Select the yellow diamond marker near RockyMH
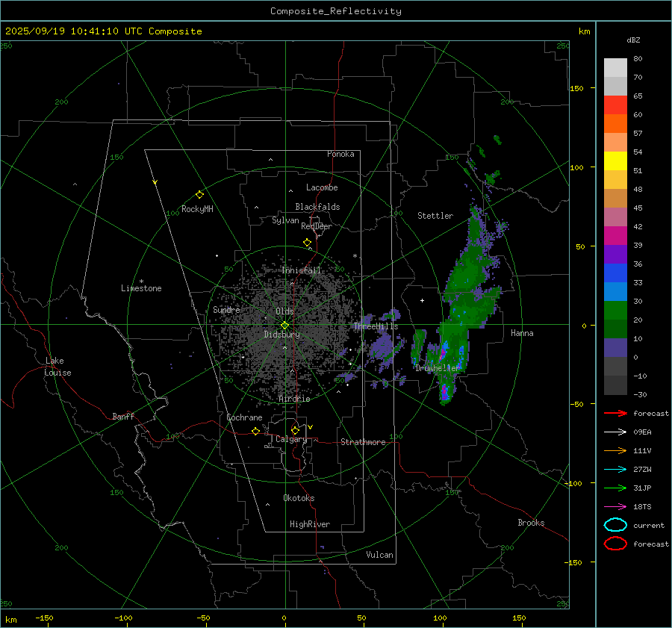The image size is (672, 628). click(199, 194)
